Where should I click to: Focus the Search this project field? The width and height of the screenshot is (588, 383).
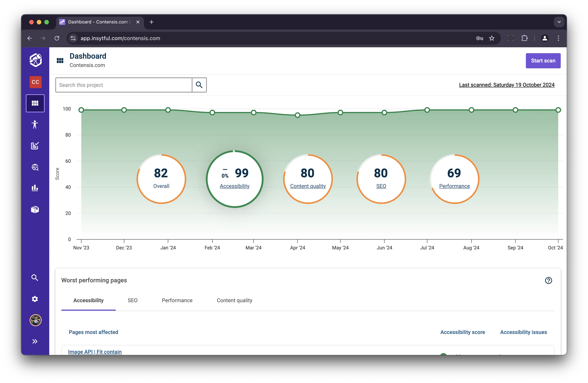coord(124,85)
